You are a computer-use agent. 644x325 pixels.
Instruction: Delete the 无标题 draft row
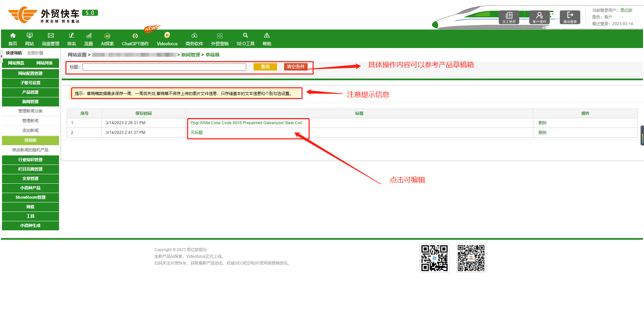coord(542,133)
